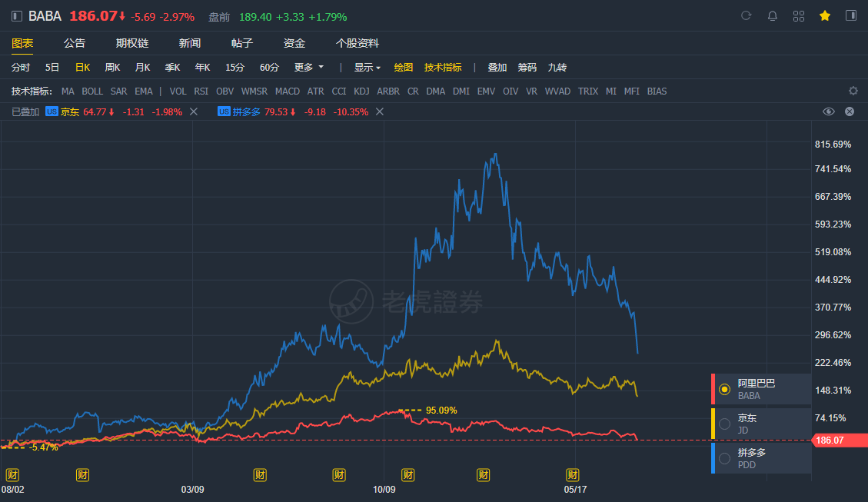Click the 九转 indicator button
The height and width of the screenshot is (502, 868).
557,68
